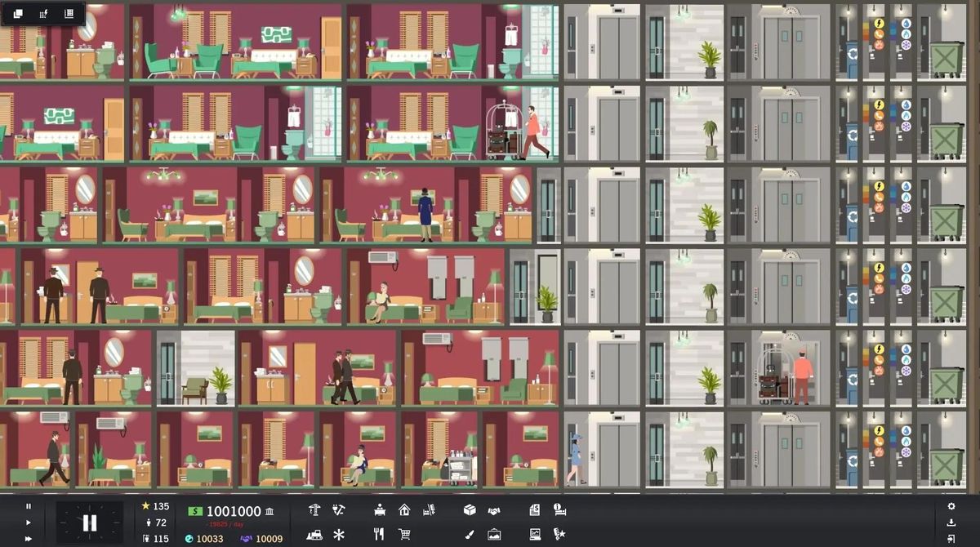
Task: Open the room info bed panel
Action: click(559, 510)
